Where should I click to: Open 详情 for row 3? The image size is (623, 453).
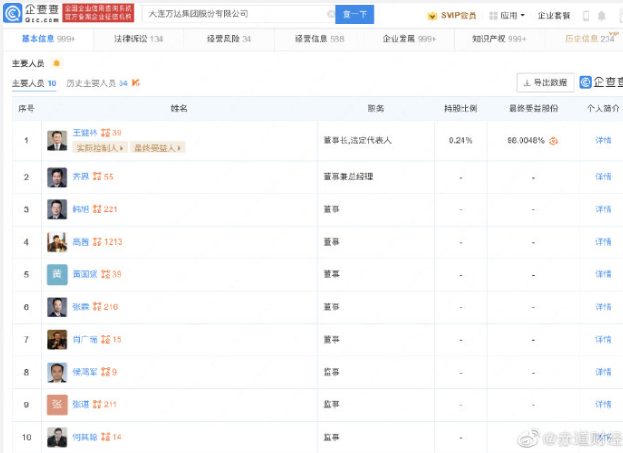click(603, 209)
